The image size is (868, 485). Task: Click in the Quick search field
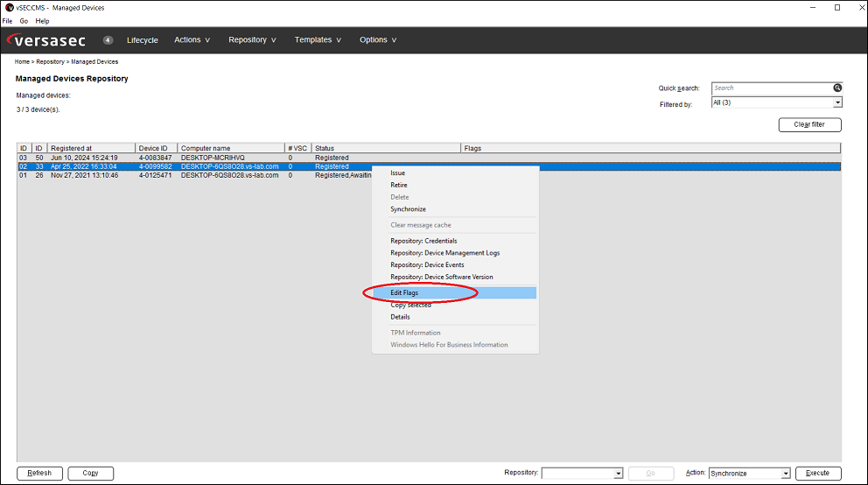coord(772,88)
